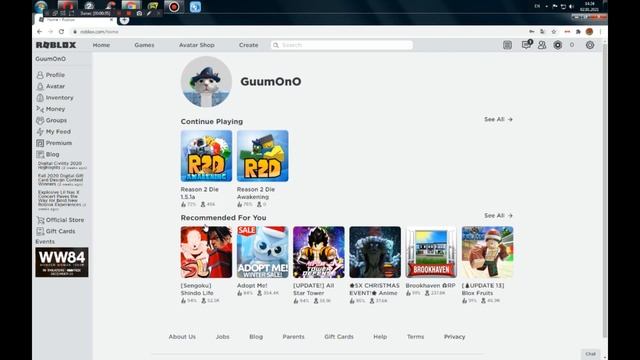640x360 pixels.
Task: Open the footer Blog link
Action: pos(256,337)
